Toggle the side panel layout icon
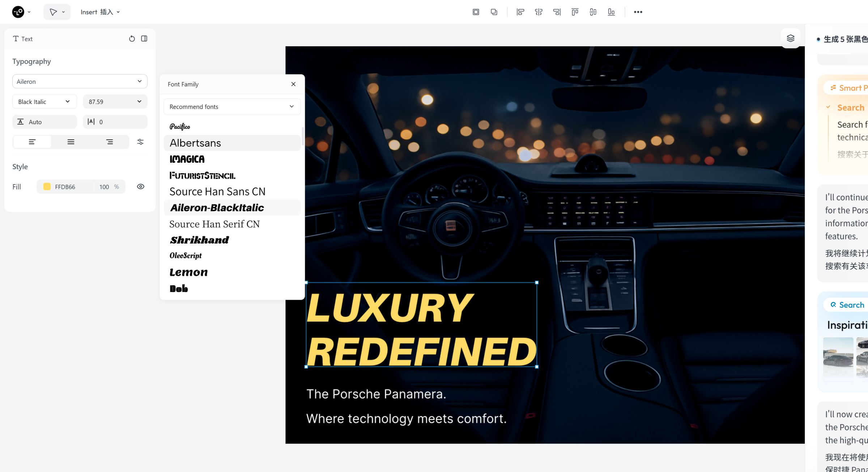868x472 pixels. [x=144, y=39]
